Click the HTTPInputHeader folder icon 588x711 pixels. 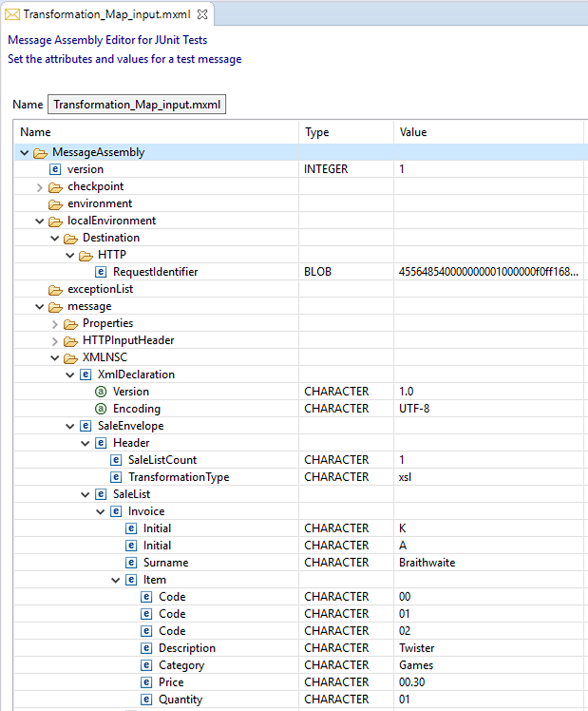tap(70, 341)
